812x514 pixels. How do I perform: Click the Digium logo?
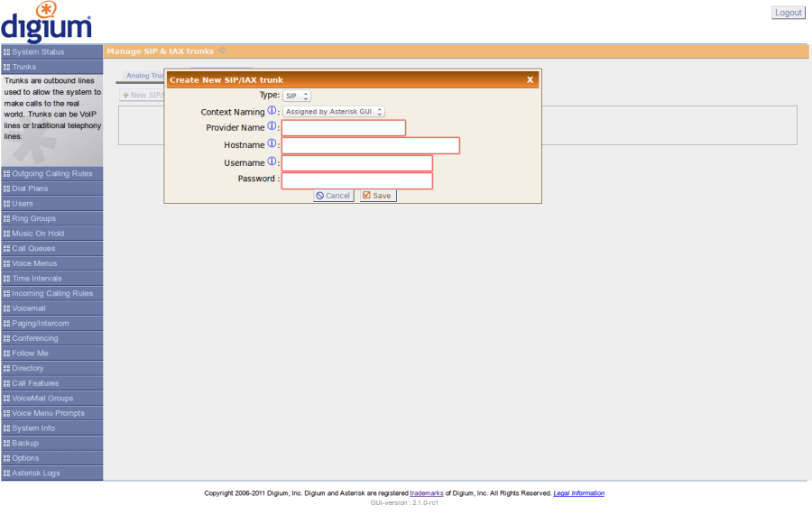tap(46, 23)
